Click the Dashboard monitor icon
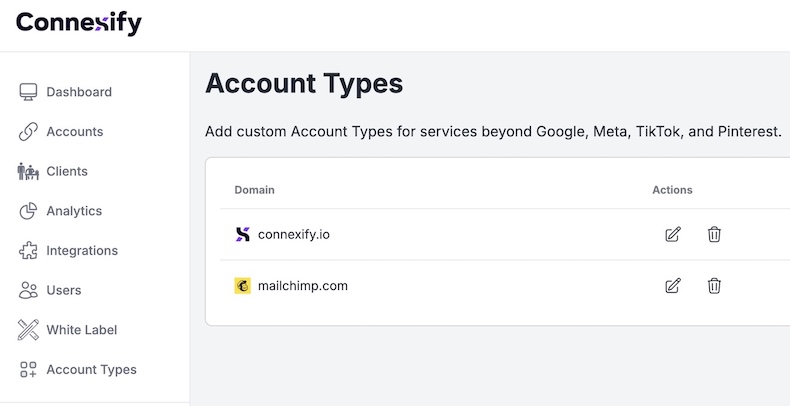Screen dimensions: 790x406 (x=28, y=92)
